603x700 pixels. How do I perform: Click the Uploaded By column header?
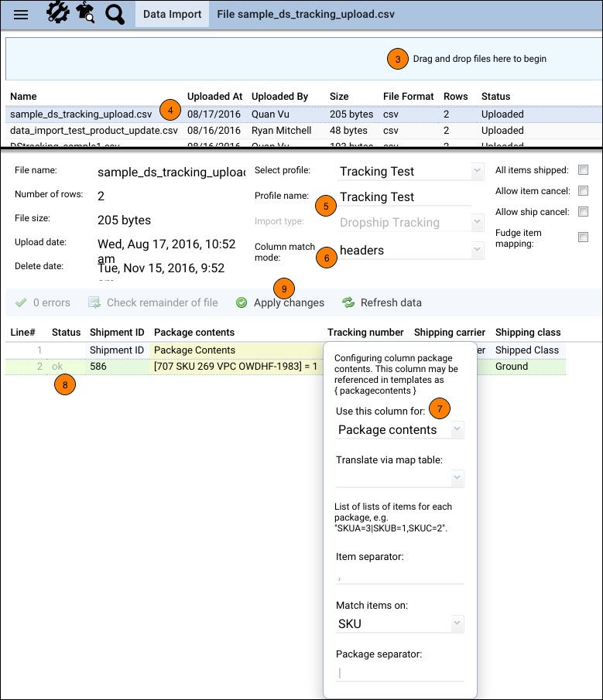[279, 97]
